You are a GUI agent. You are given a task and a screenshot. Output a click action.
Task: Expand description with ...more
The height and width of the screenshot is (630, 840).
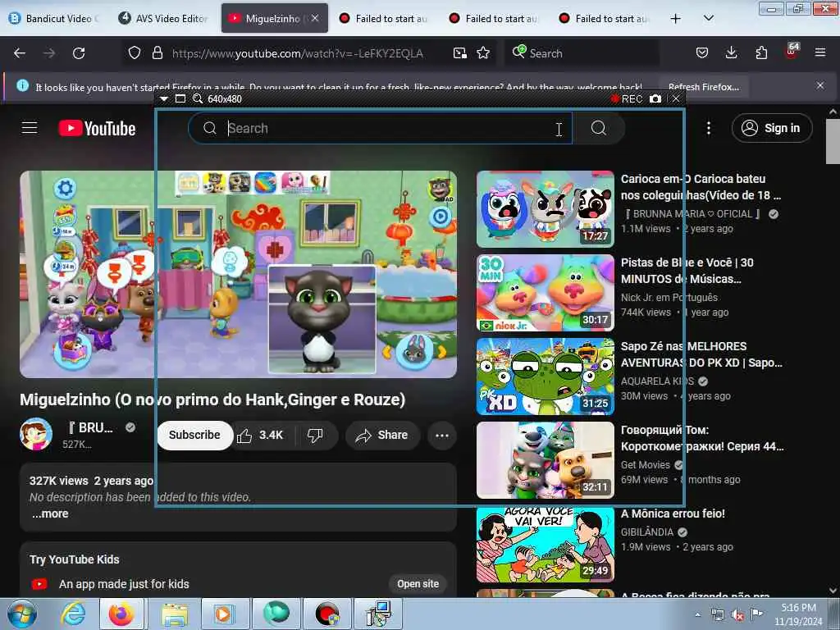coord(49,514)
